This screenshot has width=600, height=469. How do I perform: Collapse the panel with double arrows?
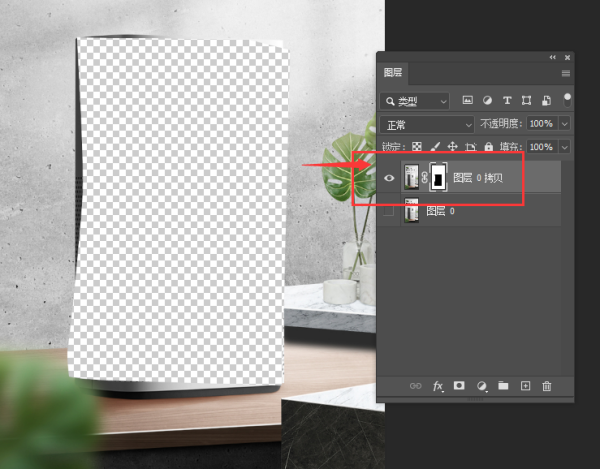tap(553, 57)
